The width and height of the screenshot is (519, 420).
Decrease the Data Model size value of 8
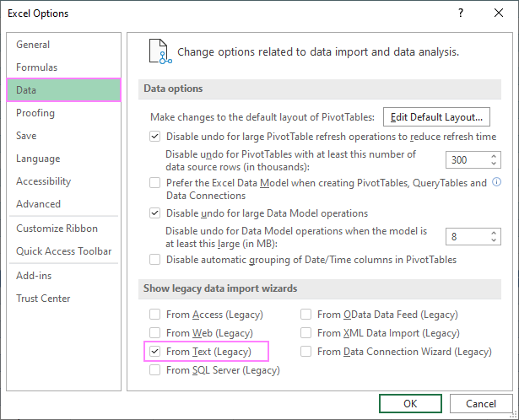pyautogui.click(x=494, y=240)
